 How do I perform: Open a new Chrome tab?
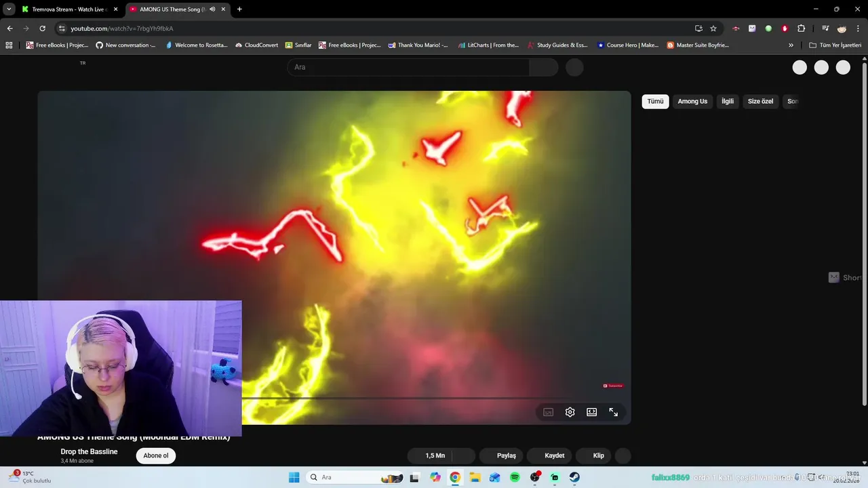[239, 9]
